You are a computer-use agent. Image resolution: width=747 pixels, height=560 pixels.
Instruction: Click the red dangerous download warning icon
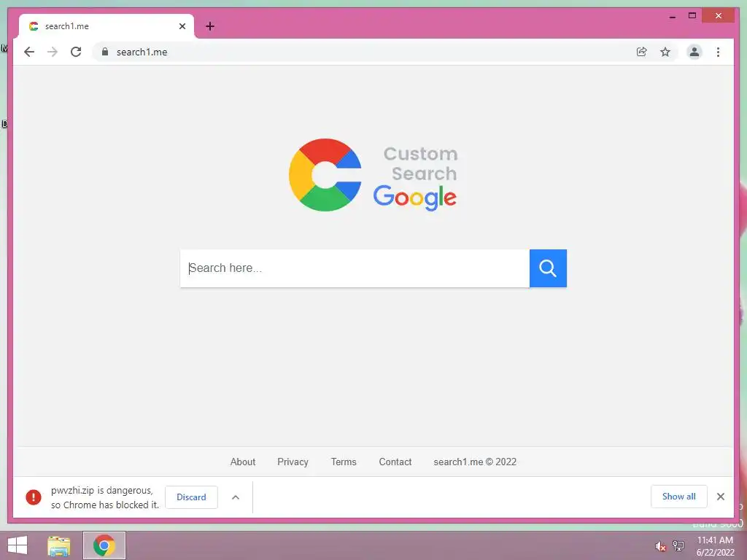[x=34, y=497]
